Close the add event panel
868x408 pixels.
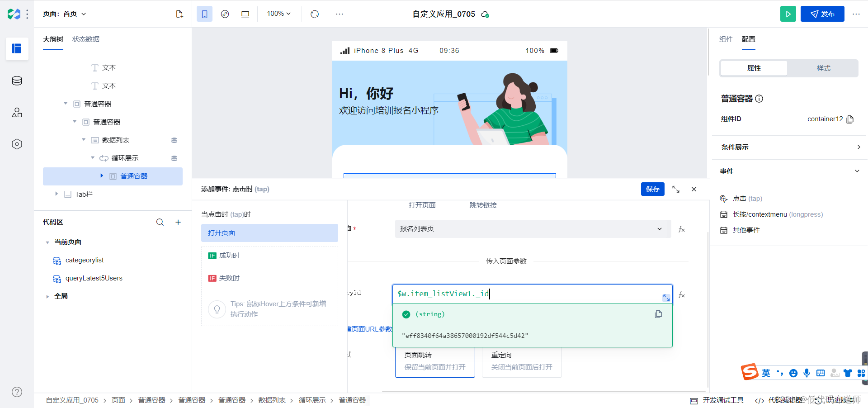pyautogui.click(x=694, y=189)
